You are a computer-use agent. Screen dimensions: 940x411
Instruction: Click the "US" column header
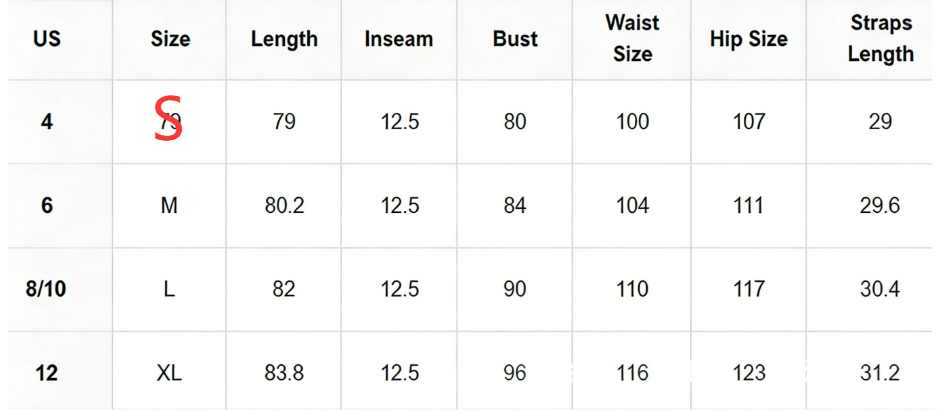pyautogui.click(x=47, y=39)
